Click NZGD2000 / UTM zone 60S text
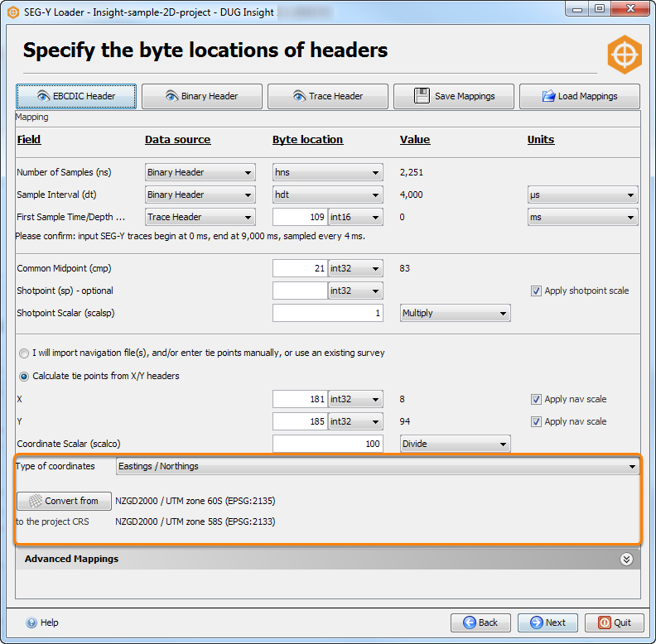 point(195,501)
